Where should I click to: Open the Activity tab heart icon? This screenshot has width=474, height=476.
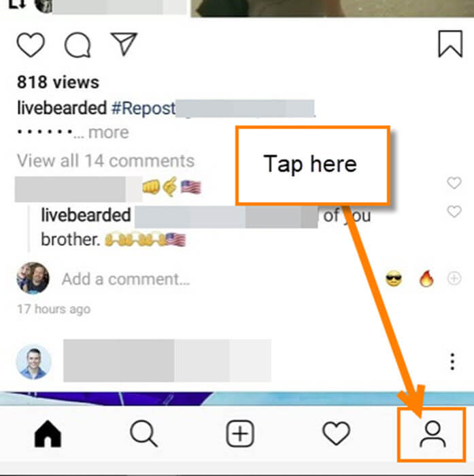point(336,433)
